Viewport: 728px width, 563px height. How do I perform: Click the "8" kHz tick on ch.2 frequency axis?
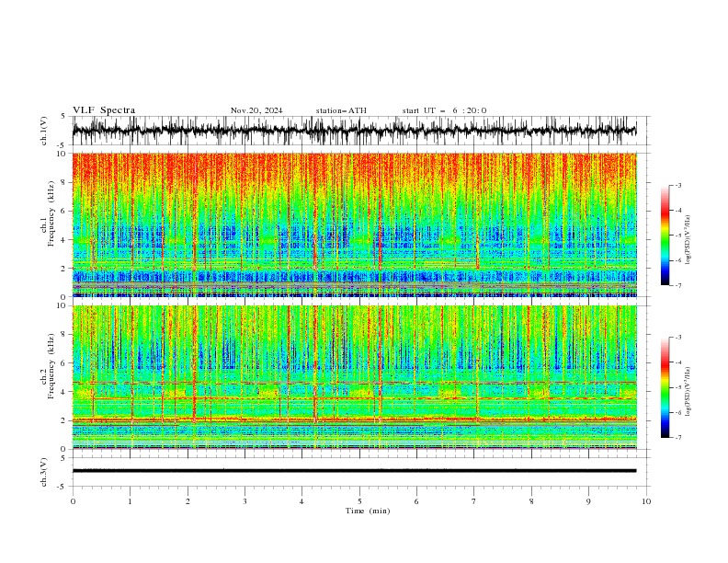click(x=63, y=335)
